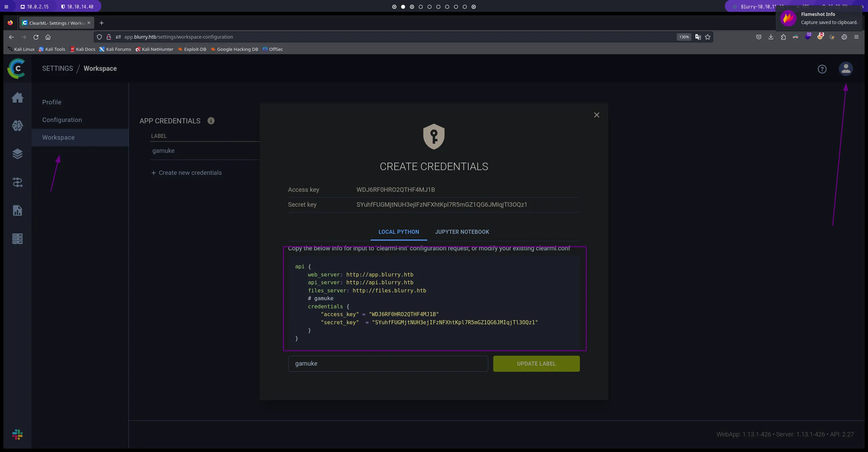Open the Profile settings section
The image size is (868, 452).
[x=52, y=102]
